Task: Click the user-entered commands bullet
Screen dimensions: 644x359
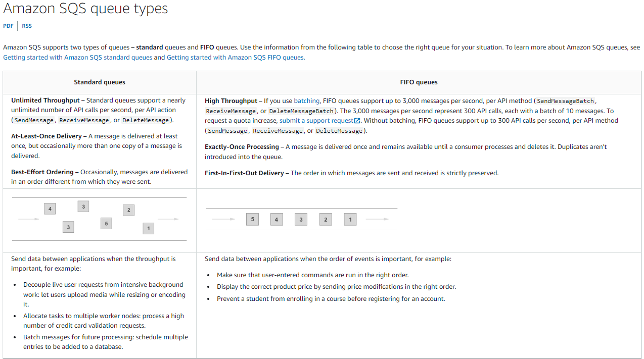Action: (x=312, y=275)
